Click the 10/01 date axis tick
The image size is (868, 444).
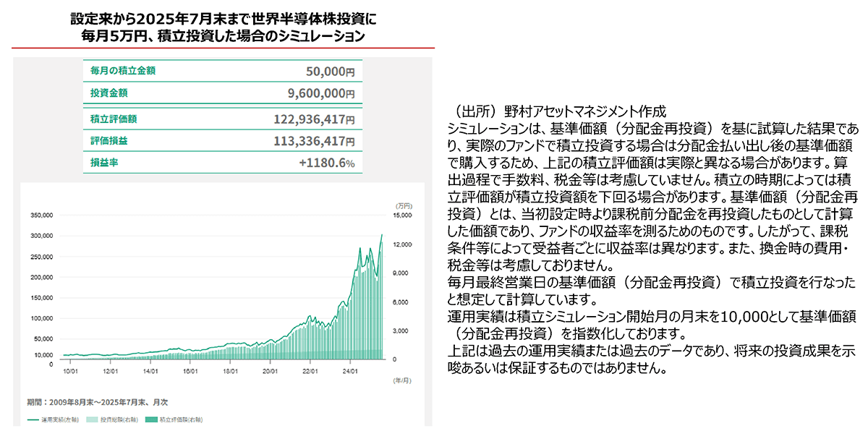point(71,370)
